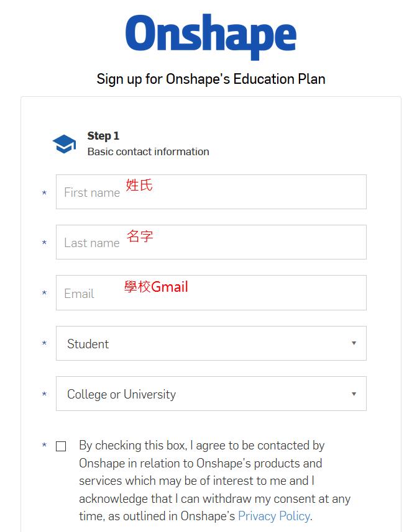This screenshot has height=532, width=417.
Task: Click the 'Basic contact information' subtitle
Action: 148,151
